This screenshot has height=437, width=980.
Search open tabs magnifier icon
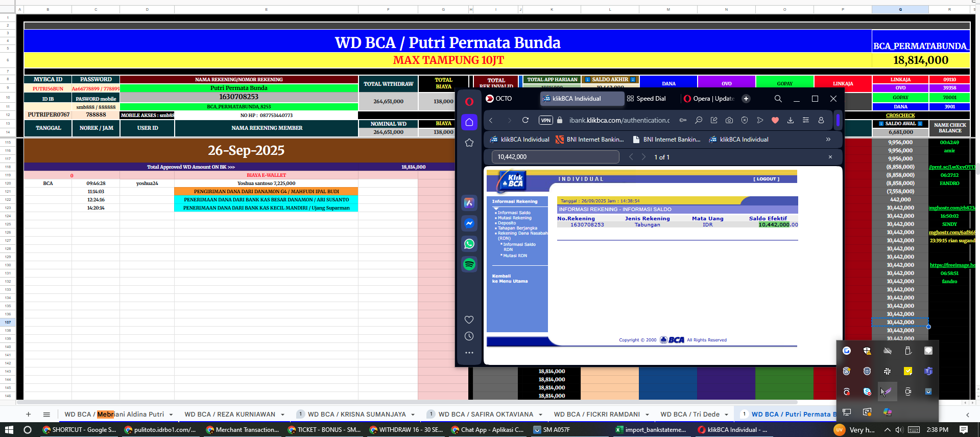point(778,99)
